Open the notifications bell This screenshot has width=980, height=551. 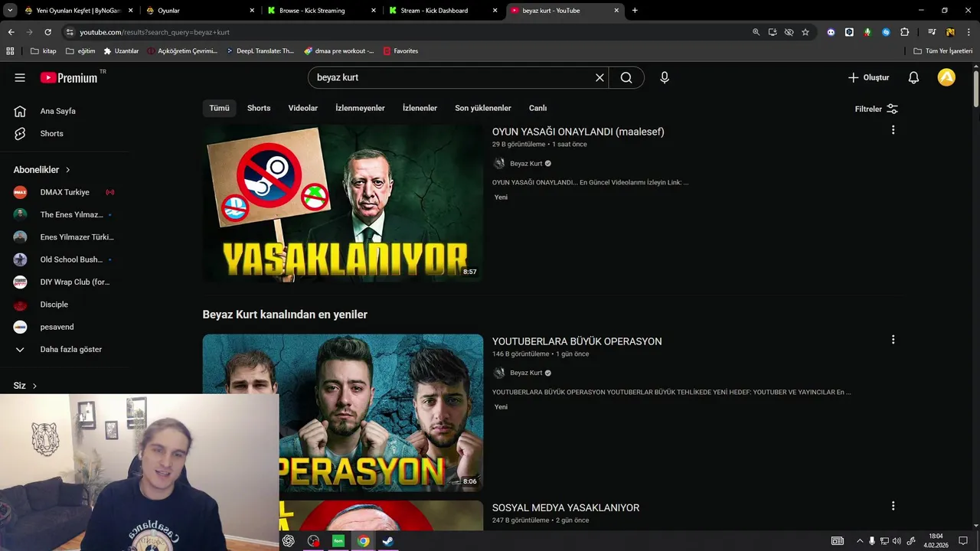tap(913, 77)
